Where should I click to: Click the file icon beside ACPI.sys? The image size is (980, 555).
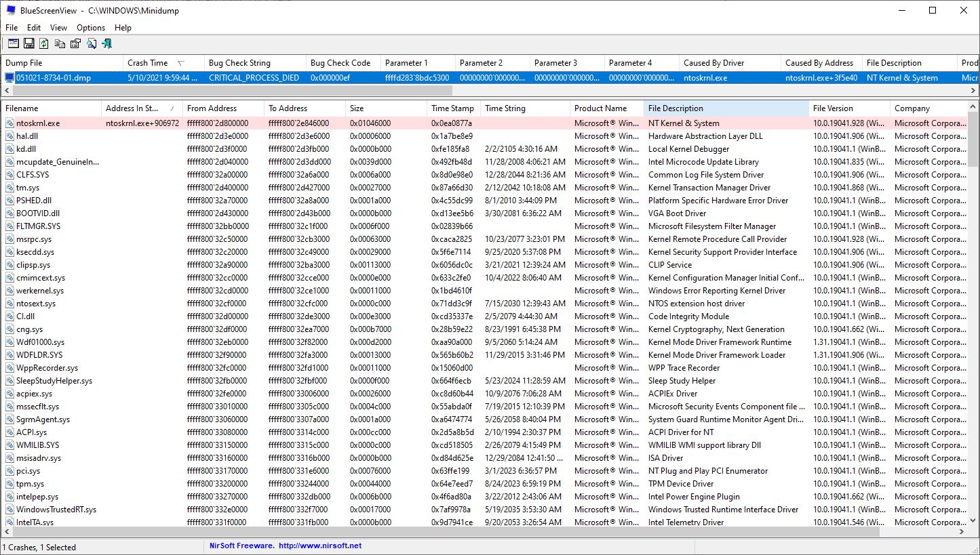pyautogui.click(x=10, y=432)
